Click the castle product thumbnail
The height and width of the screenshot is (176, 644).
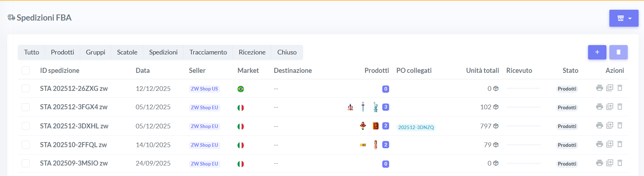(350, 107)
